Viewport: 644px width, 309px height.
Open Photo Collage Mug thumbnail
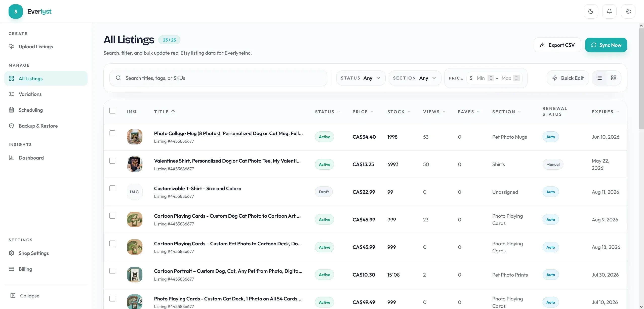[135, 137]
